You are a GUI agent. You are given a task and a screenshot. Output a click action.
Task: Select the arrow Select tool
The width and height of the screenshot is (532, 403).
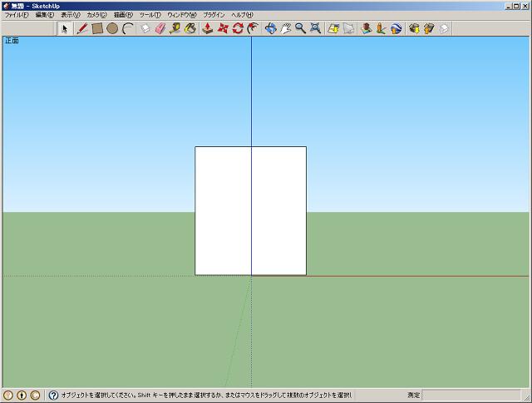(66, 28)
